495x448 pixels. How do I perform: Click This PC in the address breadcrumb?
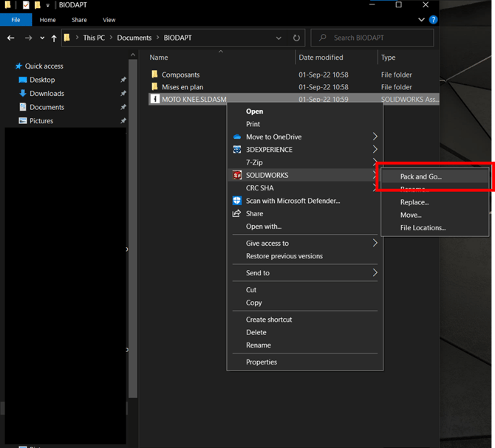point(94,38)
